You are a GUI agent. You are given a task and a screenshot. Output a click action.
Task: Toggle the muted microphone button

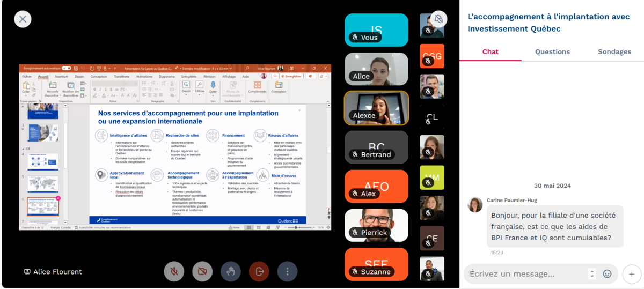click(174, 271)
